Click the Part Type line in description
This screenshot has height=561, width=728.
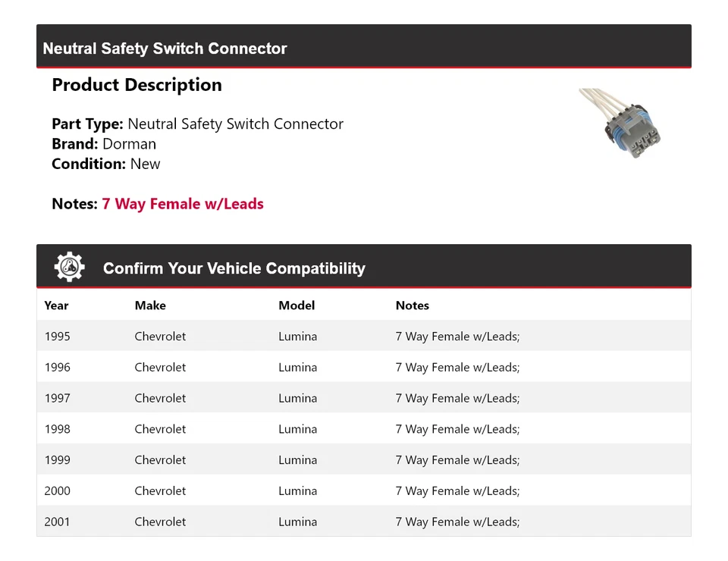[197, 124]
